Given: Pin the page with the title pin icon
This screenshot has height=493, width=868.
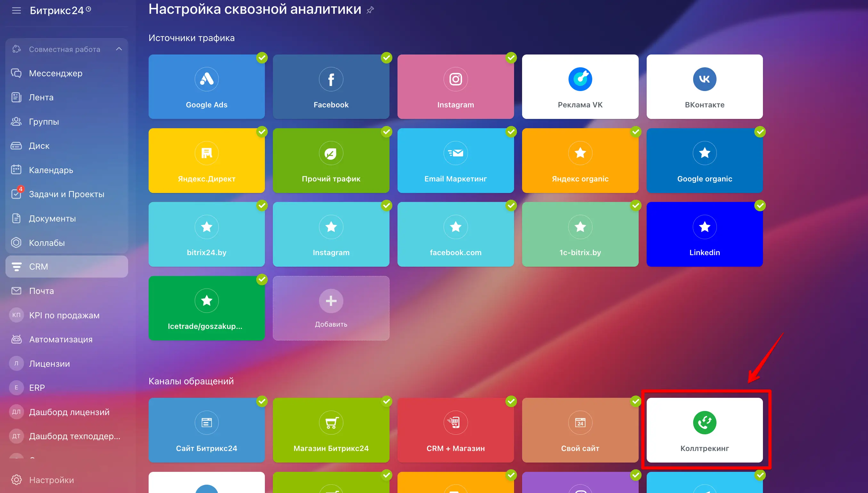Looking at the screenshot, I should [370, 10].
